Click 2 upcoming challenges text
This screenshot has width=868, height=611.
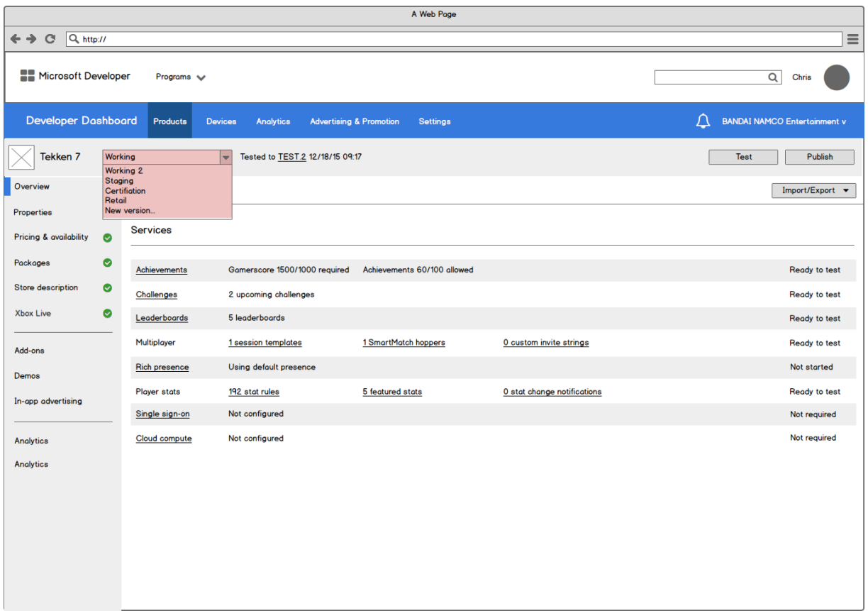tap(272, 295)
